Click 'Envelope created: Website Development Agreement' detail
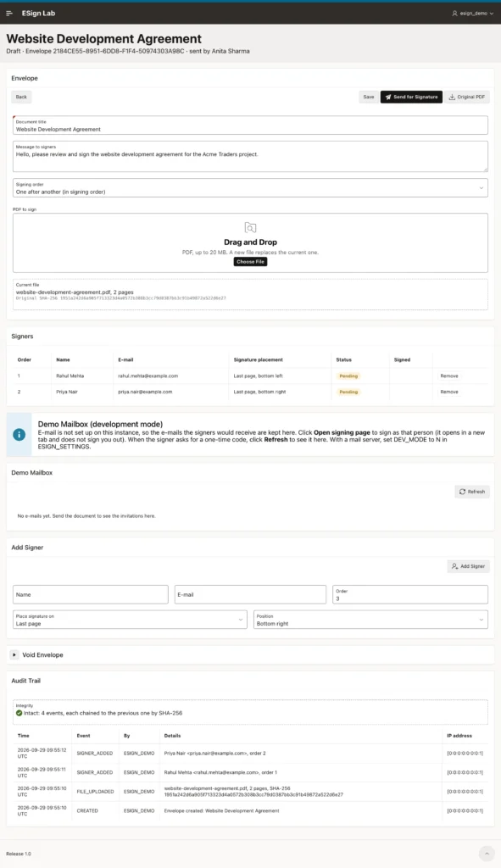Image resolution: width=501 pixels, height=868 pixels. tap(221, 811)
